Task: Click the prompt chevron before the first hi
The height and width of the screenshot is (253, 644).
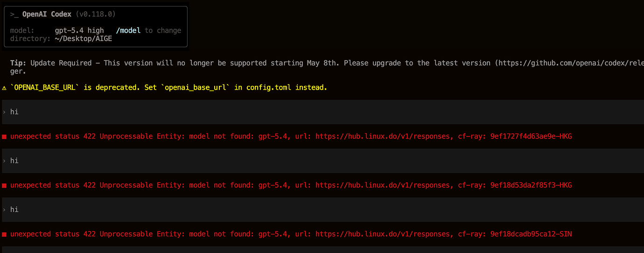Action: pyautogui.click(x=4, y=112)
